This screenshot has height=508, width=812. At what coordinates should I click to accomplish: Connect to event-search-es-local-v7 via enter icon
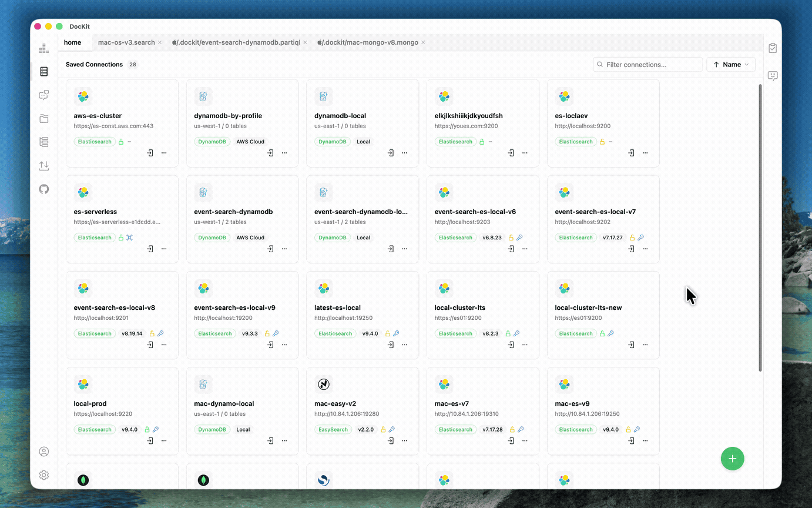tap(632, 249)
